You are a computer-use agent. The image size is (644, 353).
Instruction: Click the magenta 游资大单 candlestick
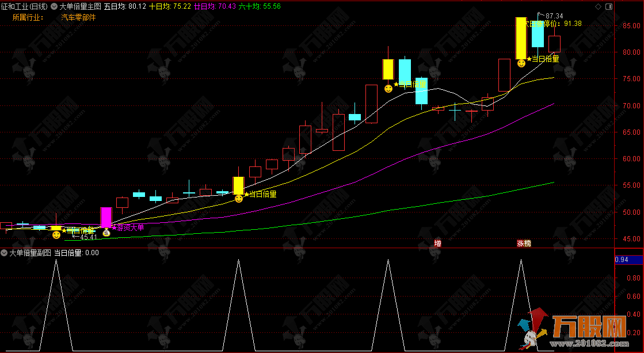tap(106, 217)
